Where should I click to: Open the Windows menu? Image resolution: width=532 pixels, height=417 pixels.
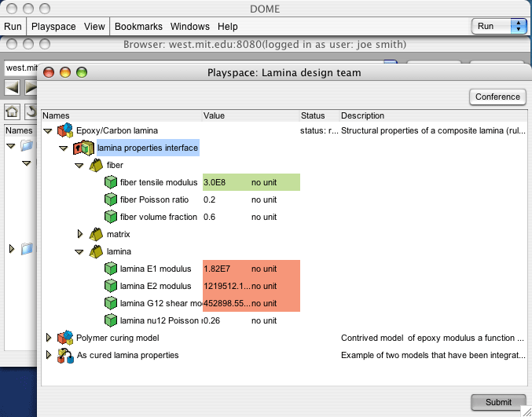(190, 27)
